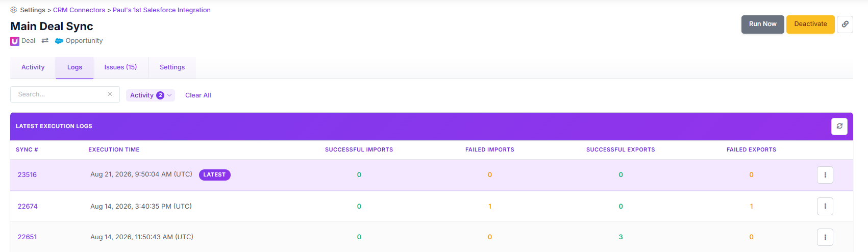Screen dimensions: 868x252
Task: Open Paul's 1st Salesforce Integration breadcrumb
Action: pos(162,10)
